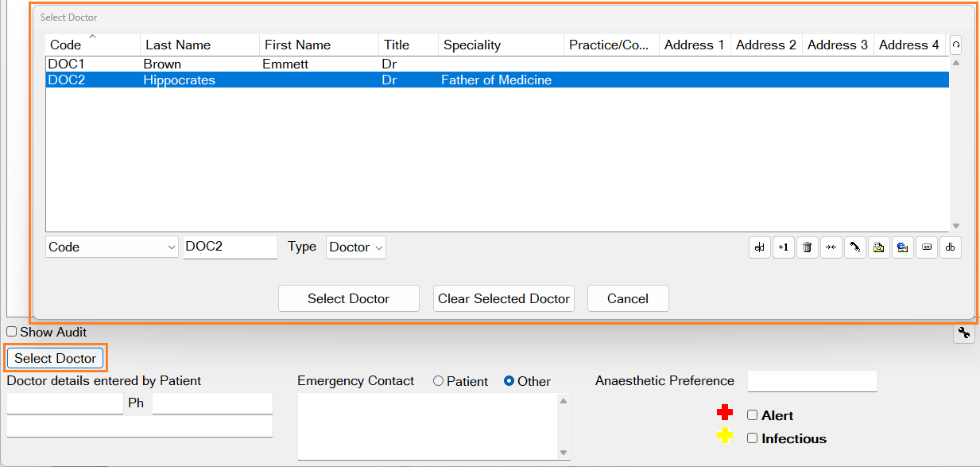Viewport: 980px width, 467px height.
Task: Click the merge records arrow icon
Action: 831,247
